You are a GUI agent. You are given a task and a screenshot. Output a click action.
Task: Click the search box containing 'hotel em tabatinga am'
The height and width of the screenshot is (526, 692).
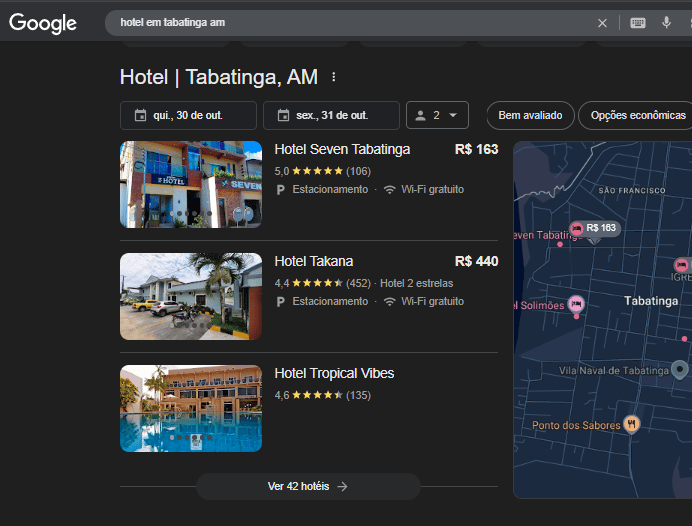pyautogui.click(x=353, y=23)
